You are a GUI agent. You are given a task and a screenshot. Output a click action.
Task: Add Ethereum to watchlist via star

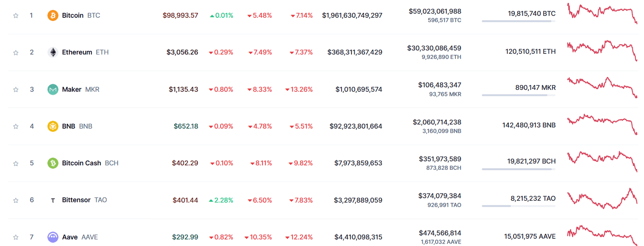pyautogui.click(x=16, y=52)
